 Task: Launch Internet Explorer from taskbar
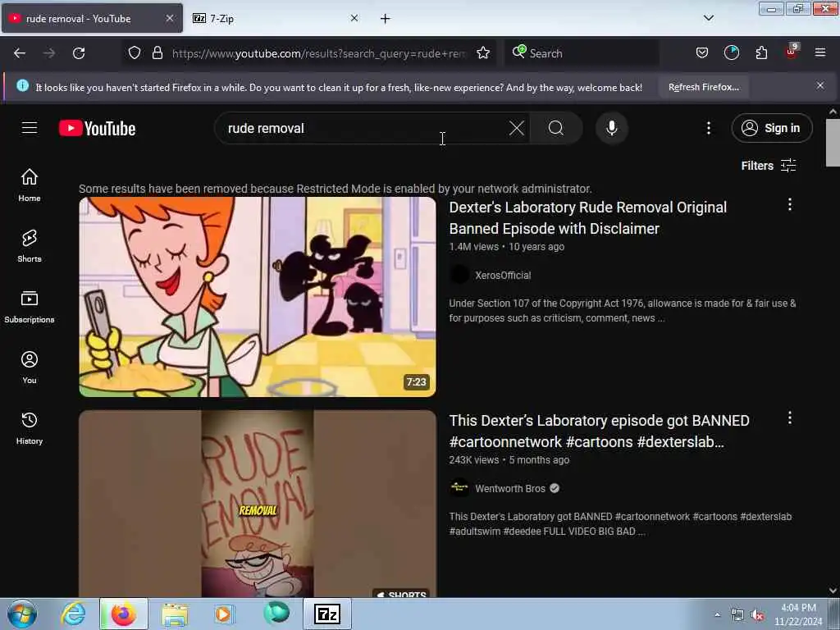pos(73,614)
